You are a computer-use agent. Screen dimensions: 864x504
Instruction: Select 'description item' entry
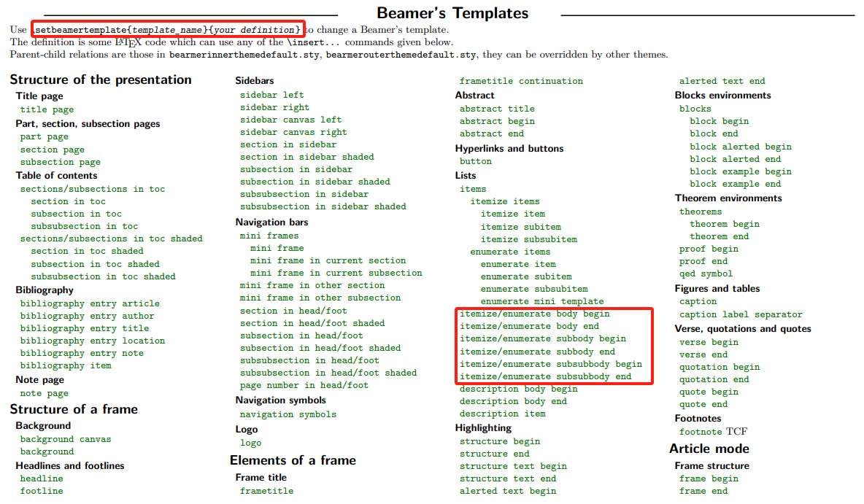[503, 414]
